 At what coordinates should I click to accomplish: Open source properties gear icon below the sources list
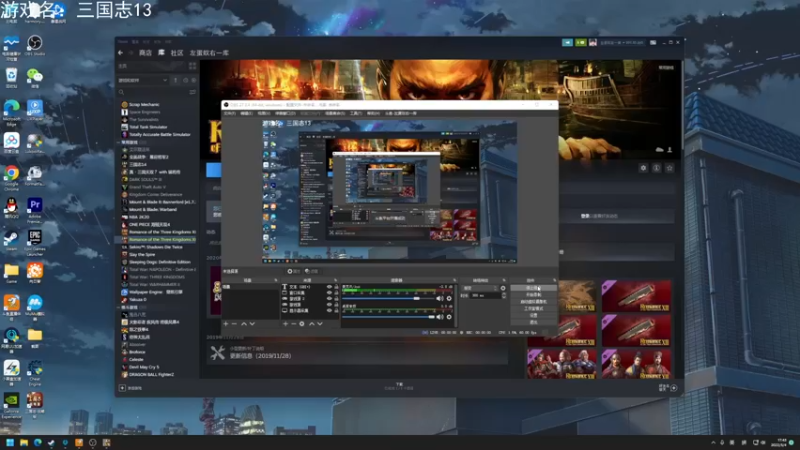click(302, 323)
